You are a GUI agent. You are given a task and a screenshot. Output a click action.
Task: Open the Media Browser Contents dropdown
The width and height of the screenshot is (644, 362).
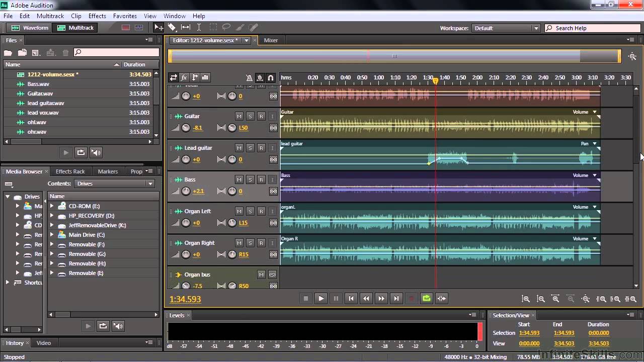pos(115,184)
